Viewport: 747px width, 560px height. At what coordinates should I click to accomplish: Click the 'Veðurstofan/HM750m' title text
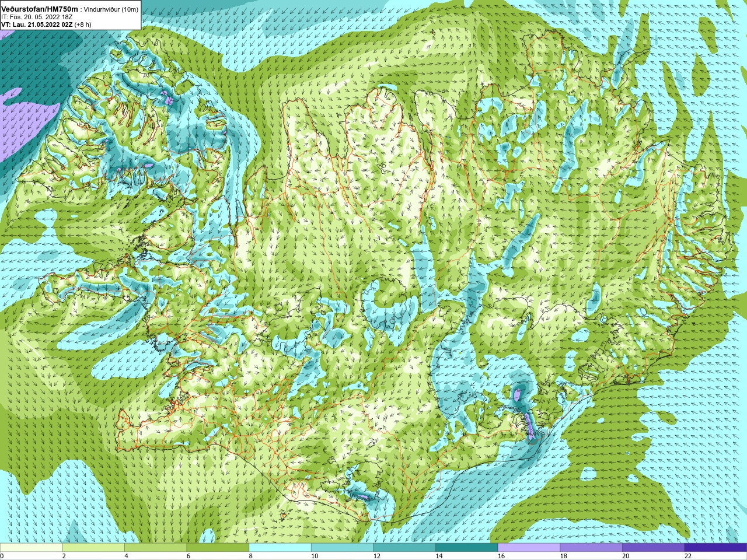(40, 9)
